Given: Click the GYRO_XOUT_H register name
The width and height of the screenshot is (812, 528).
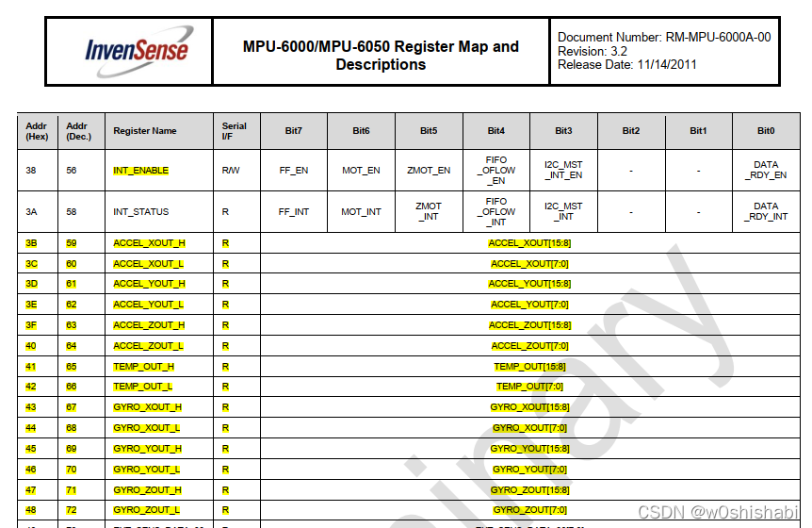Looking at the screenshot, I should click(x=148, y=407).
